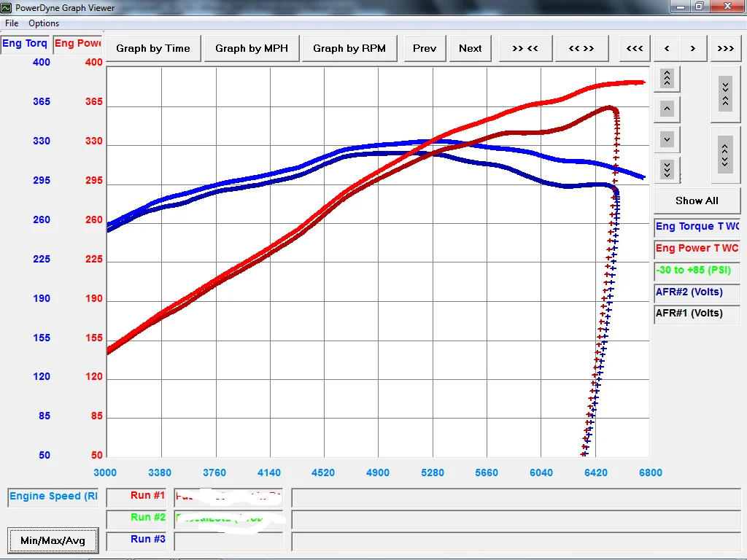Select Graph by Time
747x560 pixels.
(x=153, y=49)
